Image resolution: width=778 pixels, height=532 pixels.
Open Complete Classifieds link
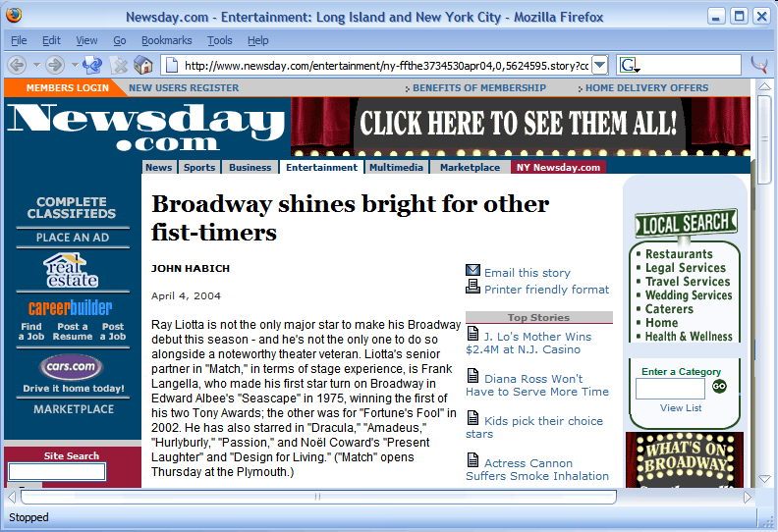pos(72,208)
